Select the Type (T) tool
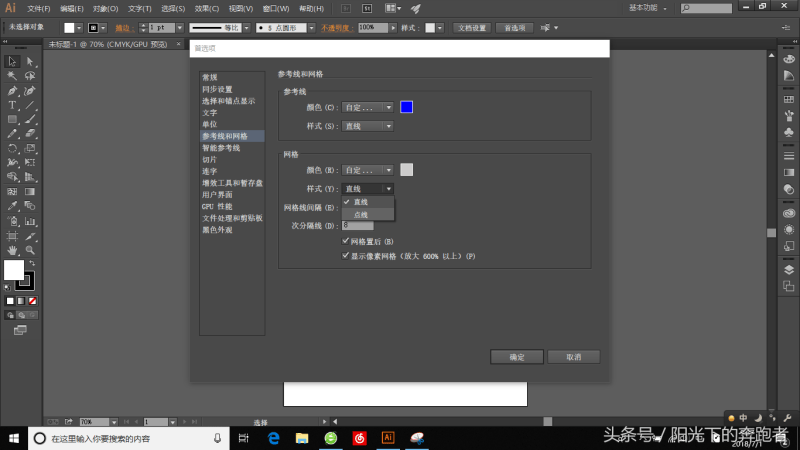This screenshot has width=800, height=450. pos(12,105)
